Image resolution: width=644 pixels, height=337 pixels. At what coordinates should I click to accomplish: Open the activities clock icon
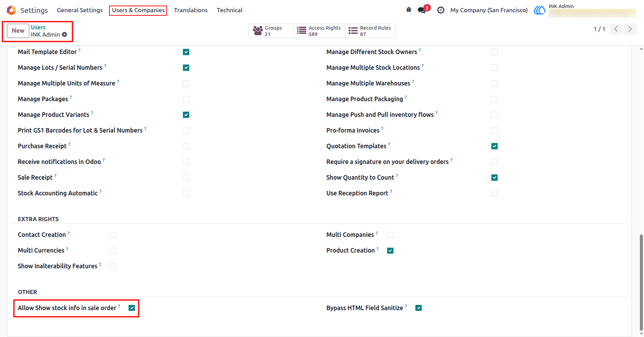(x=440, y=10)
